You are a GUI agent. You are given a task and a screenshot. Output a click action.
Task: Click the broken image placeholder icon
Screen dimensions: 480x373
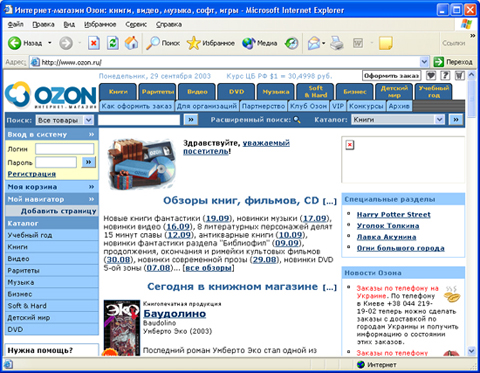tap(350, 145)
